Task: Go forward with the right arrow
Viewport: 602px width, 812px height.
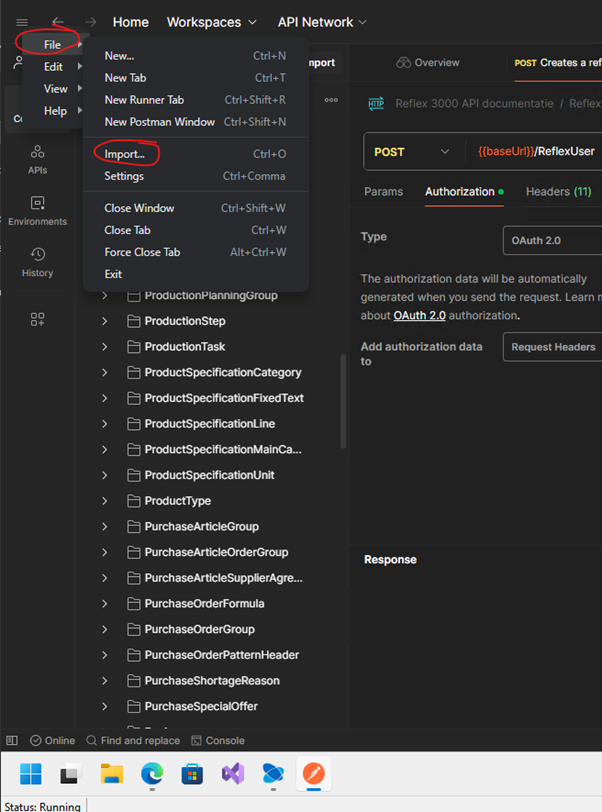Action: coord(91,22)
